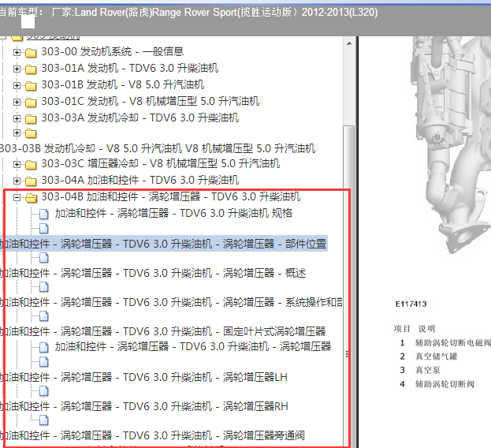Open the highlighted 涡轮增压器 - 部件位置 document
This screenshot has width=491, height=448.
(x=163, y=244)
